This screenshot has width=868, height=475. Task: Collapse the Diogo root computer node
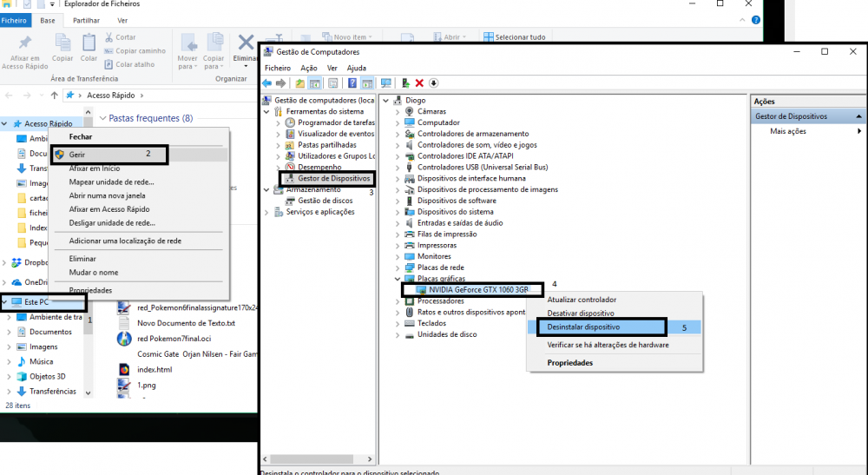click(x=386, y=101)
